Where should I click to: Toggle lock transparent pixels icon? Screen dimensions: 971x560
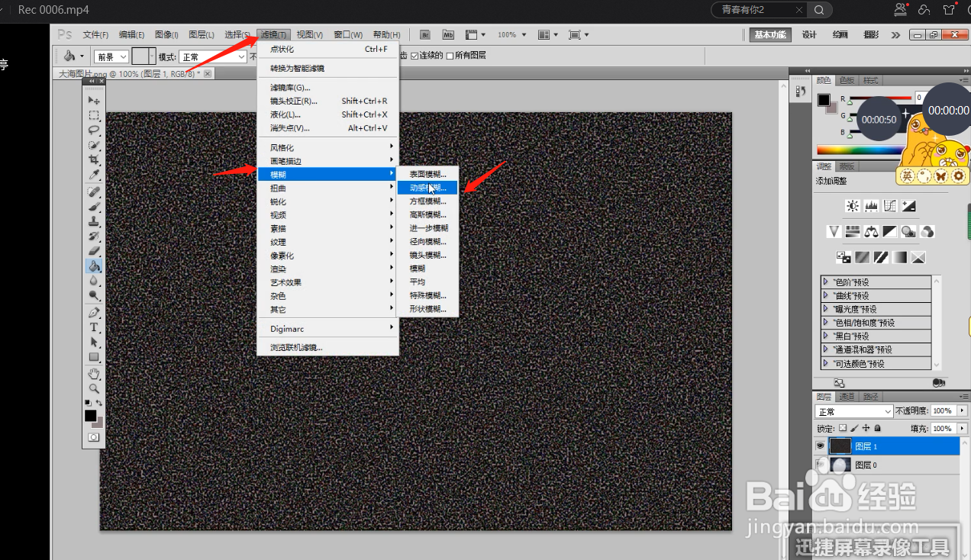click(843, 429)
